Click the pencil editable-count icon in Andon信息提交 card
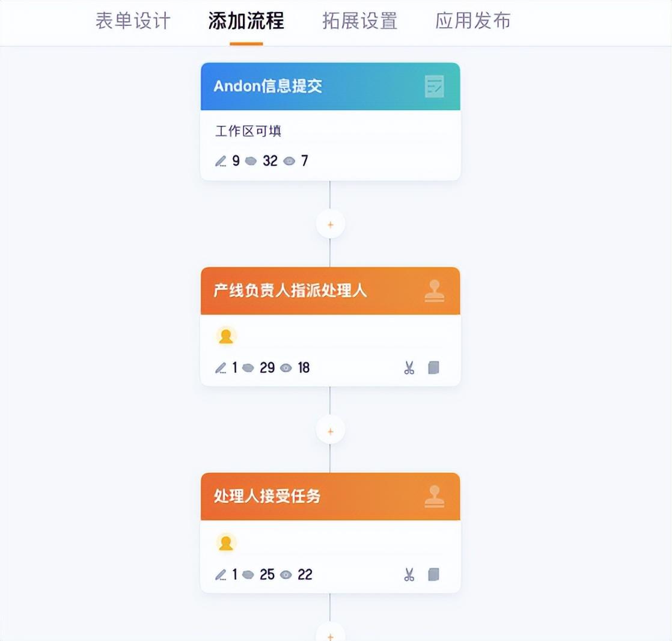This screenshot has width=672, height=641. [x=220, y=161]
